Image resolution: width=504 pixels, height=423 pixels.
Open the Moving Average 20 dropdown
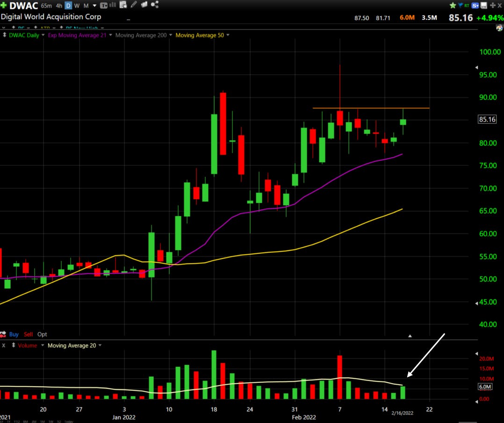(x=100, y=345)
